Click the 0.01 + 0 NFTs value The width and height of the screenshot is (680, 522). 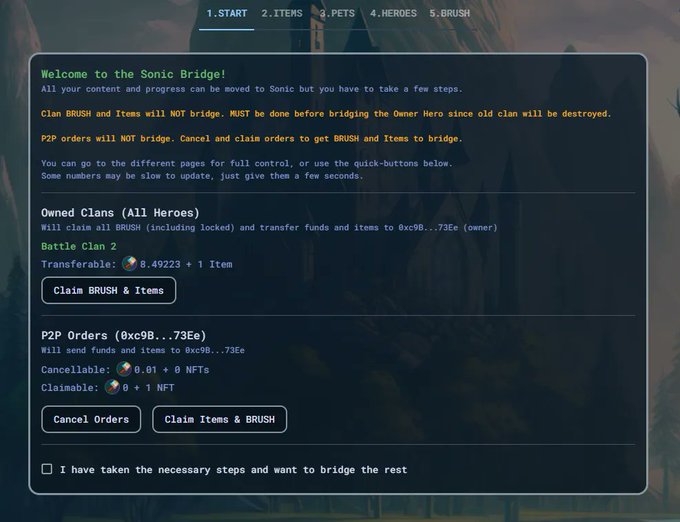tap(172, 370)
